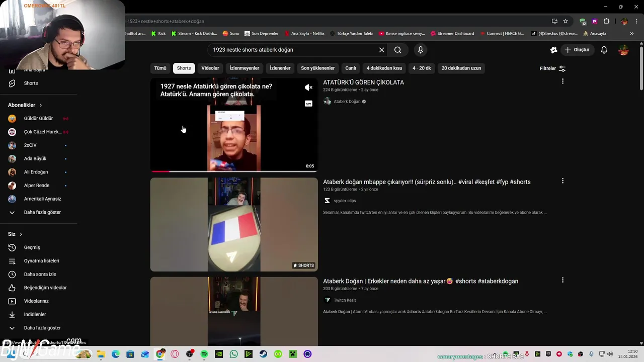Screen dimensions: 644x362
Task: Open options menu for Erkekler neden daha az yaşar
Action: (x=562, y=280)
